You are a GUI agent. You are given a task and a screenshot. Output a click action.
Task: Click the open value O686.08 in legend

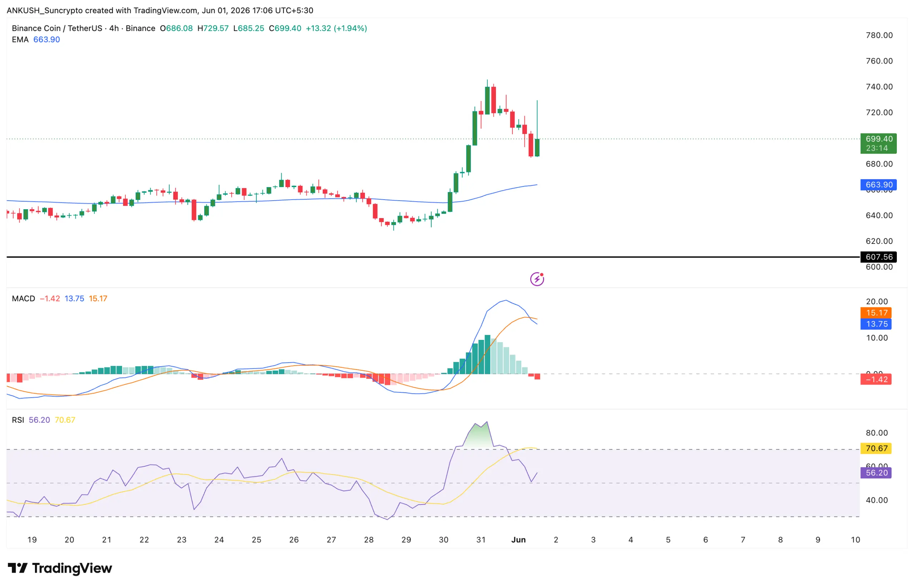(x=176, y=28)
